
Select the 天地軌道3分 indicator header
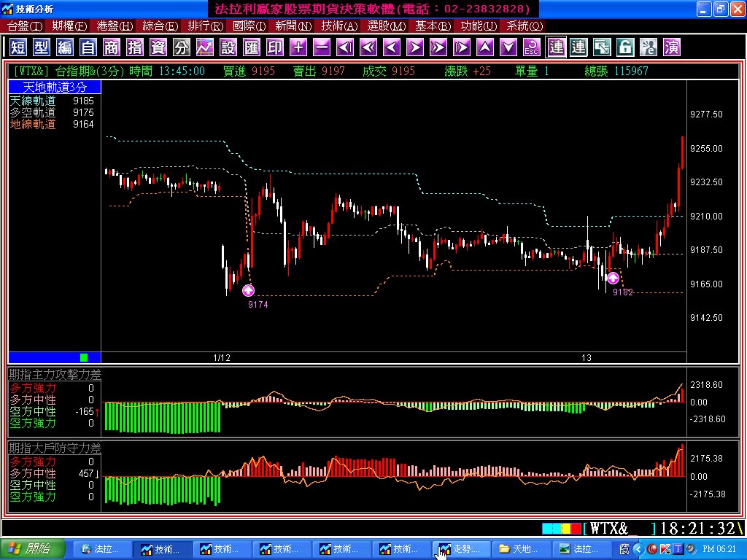point(55,87)
